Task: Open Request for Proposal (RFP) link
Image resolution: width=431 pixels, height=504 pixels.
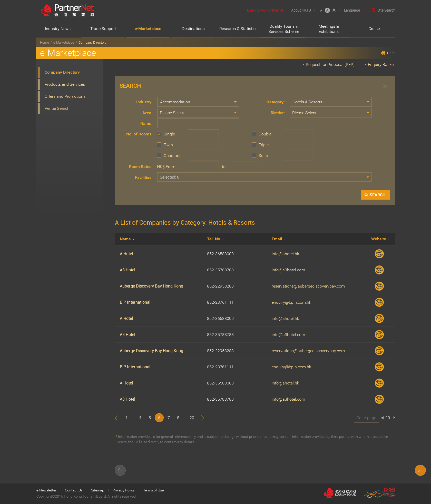Action: tap(330, 65)
